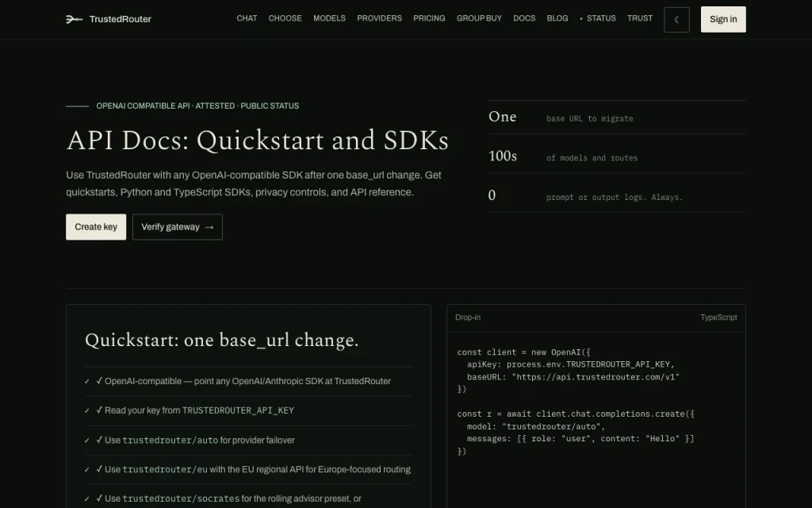This screenshot has width=812, height=508.
Task: Open DOCS nav link
Action: pyautogui.click(x=524, y=18)
